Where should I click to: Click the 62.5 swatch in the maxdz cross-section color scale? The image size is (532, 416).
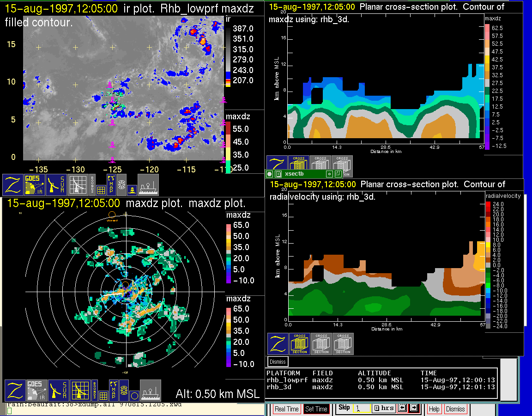pyautogui.click(x=487, y=28)
